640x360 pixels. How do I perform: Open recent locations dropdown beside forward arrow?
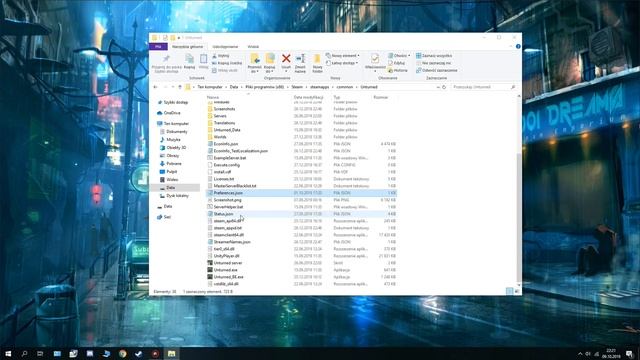point(173,87)
